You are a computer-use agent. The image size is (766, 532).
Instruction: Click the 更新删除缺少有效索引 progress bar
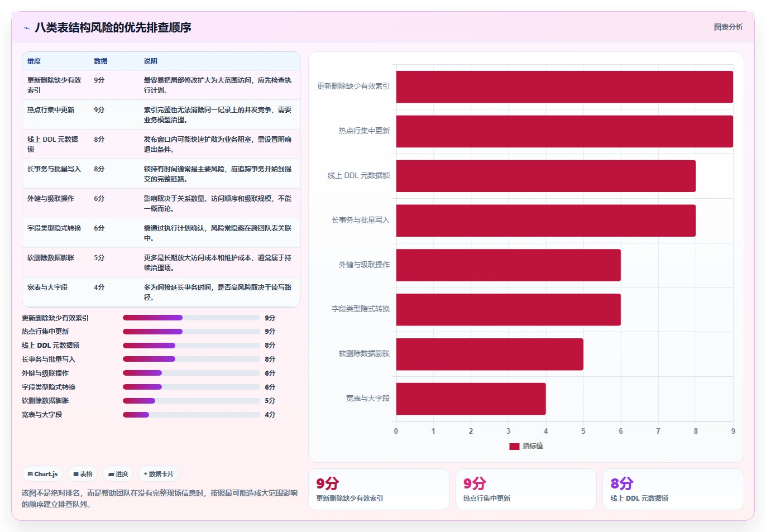191,318
